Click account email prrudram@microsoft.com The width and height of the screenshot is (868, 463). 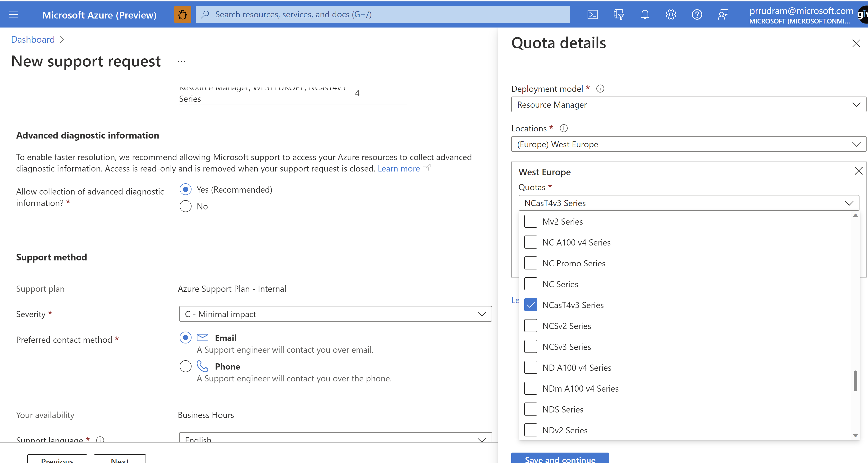[801, 11]
